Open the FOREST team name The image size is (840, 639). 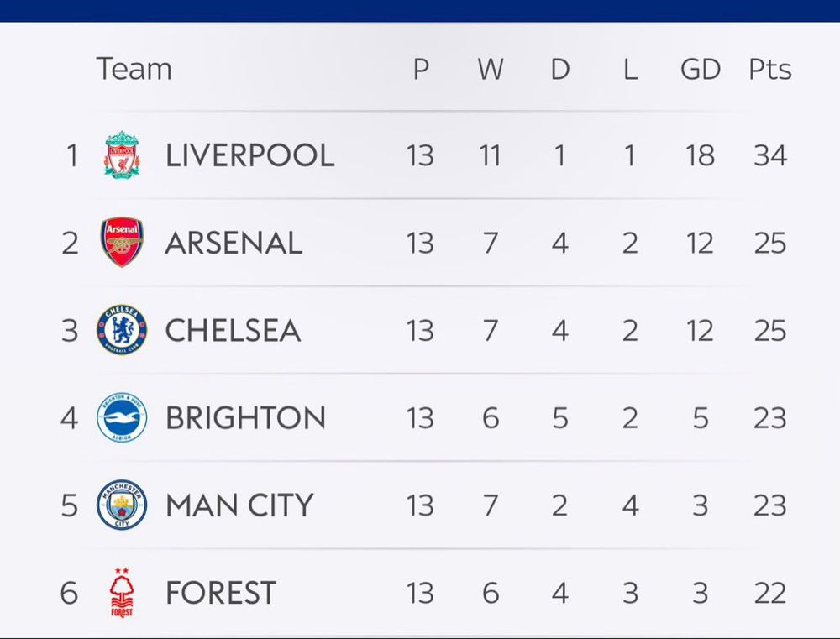(x=221, y=593)
